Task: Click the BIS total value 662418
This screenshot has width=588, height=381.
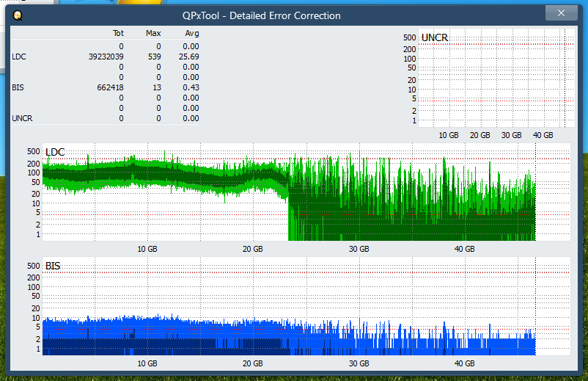Action: (109, 87)
